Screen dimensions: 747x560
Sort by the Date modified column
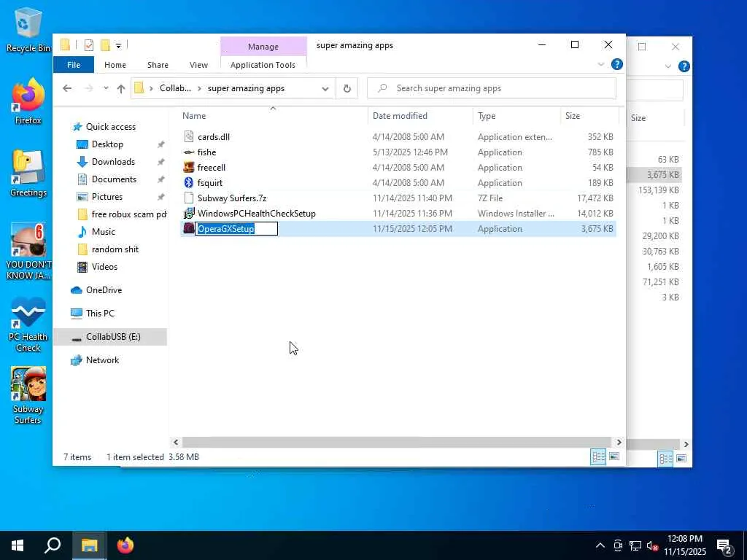[400, 116]
